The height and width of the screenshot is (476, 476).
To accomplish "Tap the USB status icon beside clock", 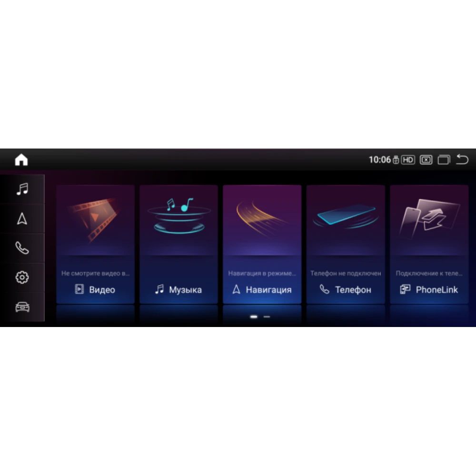I will pos(396,159).
